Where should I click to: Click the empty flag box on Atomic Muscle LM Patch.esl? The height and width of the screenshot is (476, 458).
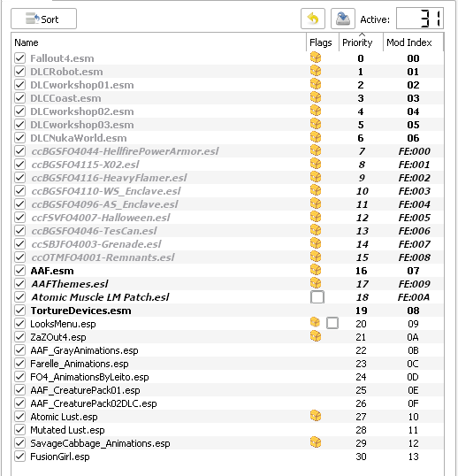pyautogui.click(x=317, y=297)
